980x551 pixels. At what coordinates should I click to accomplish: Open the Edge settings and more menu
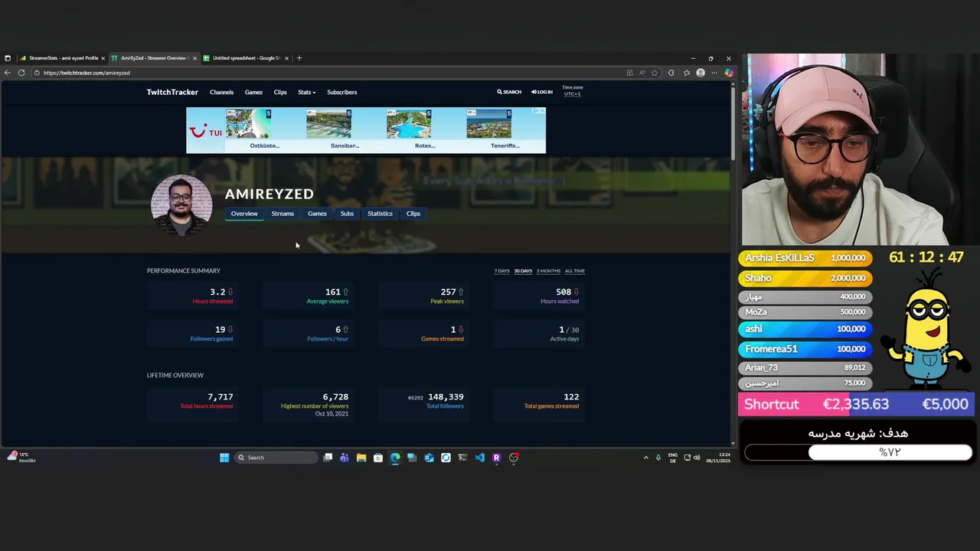pos(714,73)
